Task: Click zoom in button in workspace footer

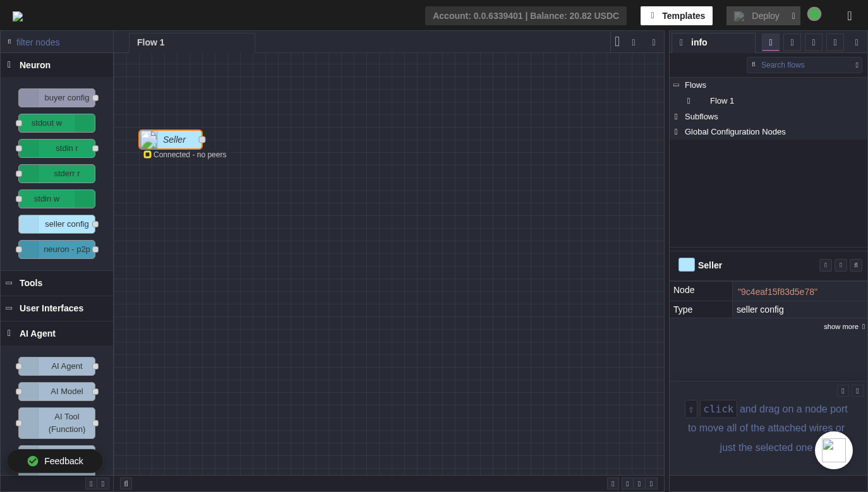Action: click(x=651, y=484)
